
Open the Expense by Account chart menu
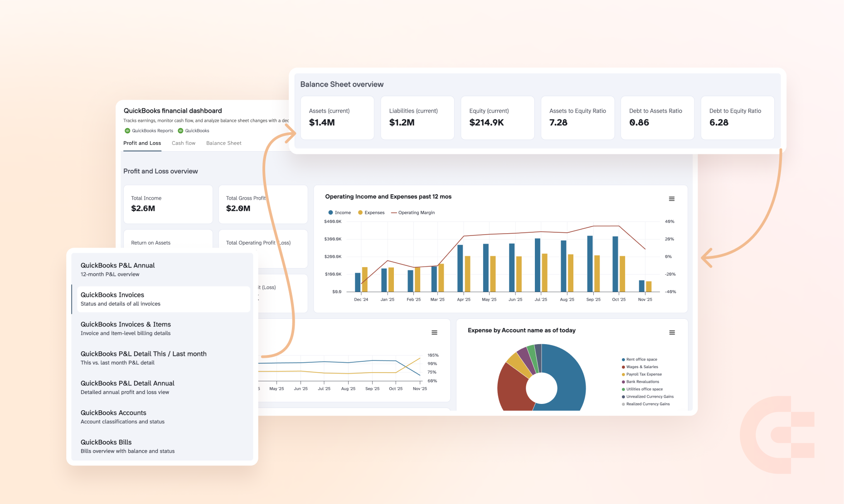tap(672, 332)
